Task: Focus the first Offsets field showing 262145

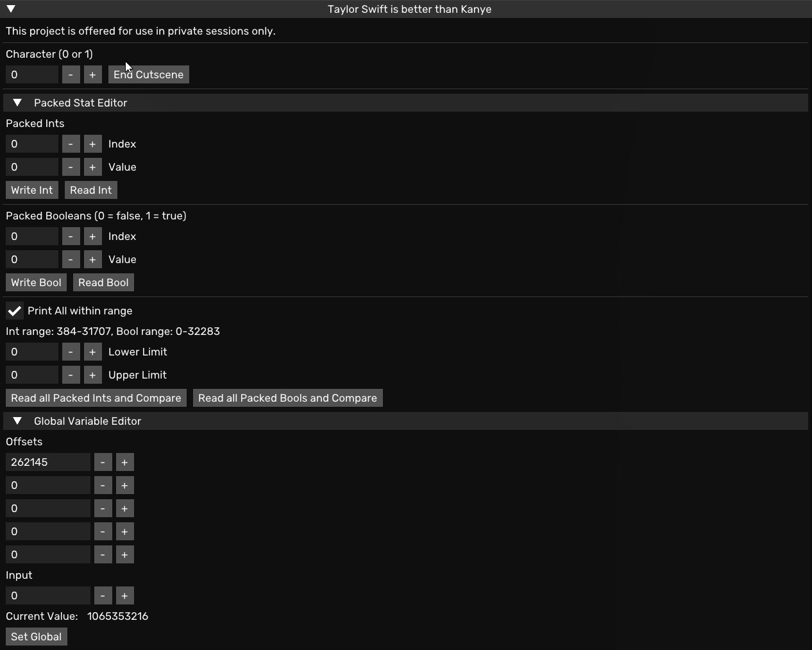Action: point(48,462)
